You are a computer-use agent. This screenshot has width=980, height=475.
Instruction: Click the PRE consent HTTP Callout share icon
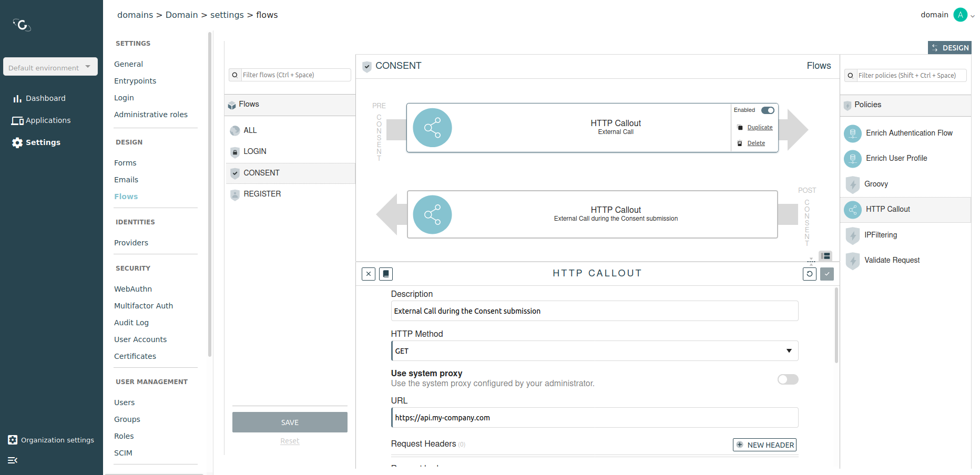[432, 128]
